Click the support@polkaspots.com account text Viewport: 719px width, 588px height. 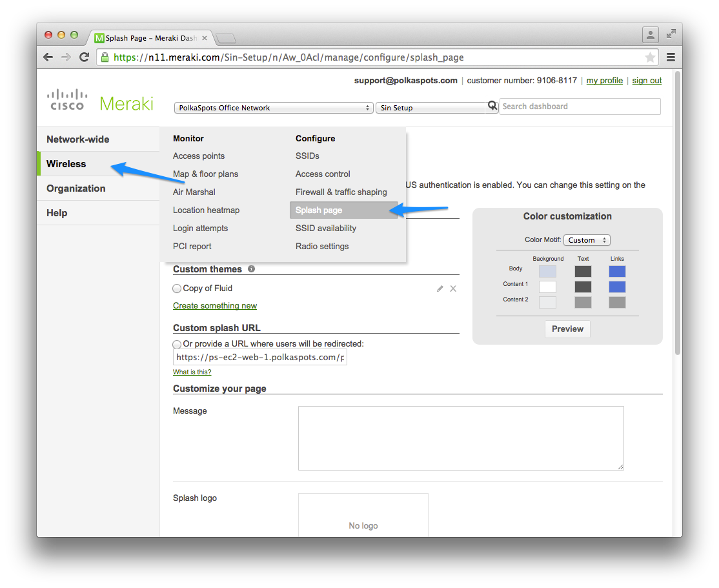point(405,81)
